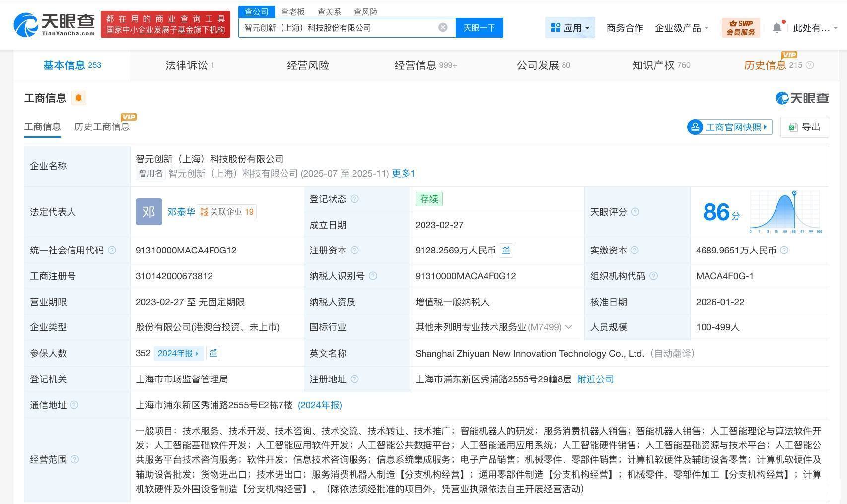Screen dimensions: 847x504
Task: Click the orange alert bell beside 工商信息
Action: coord(78,98)
